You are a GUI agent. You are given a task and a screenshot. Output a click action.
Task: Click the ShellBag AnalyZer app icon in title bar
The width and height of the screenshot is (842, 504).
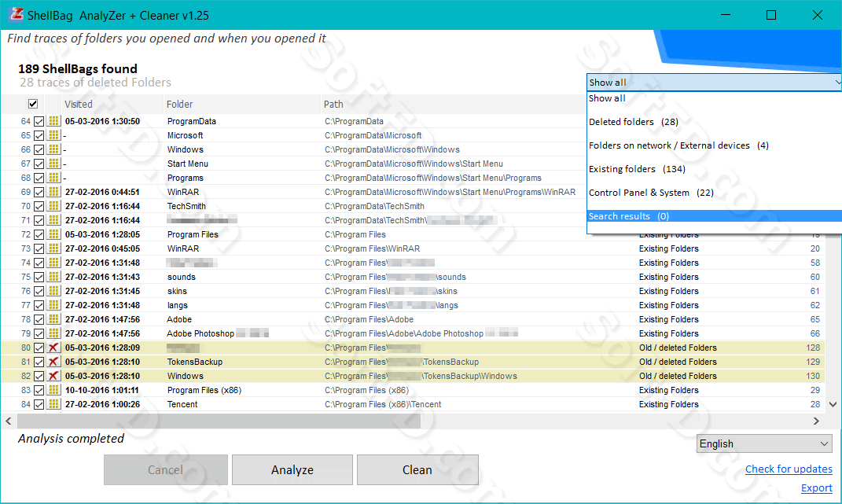coord(17,14)
